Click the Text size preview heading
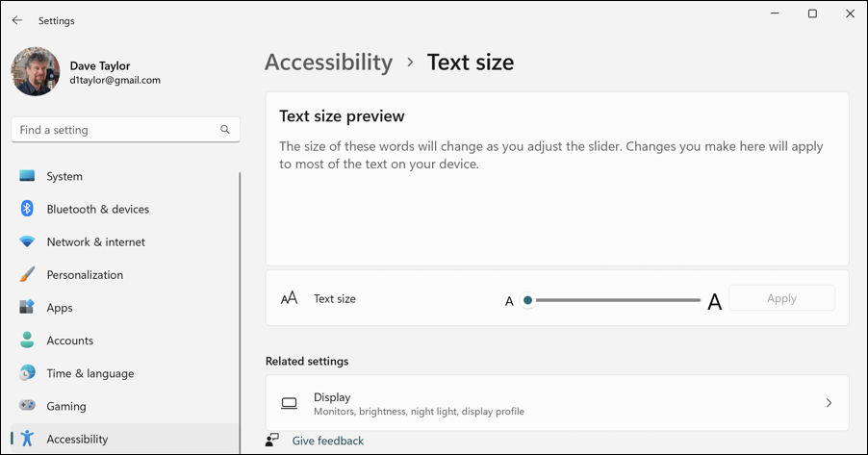This screenshot has height=455, width=868. coord(342,116)
